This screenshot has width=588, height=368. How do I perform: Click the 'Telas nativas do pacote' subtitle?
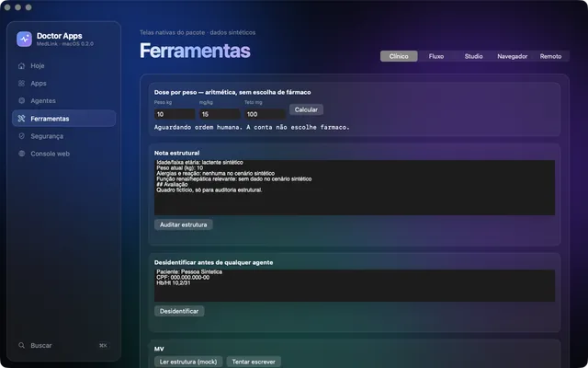(198, 32)
